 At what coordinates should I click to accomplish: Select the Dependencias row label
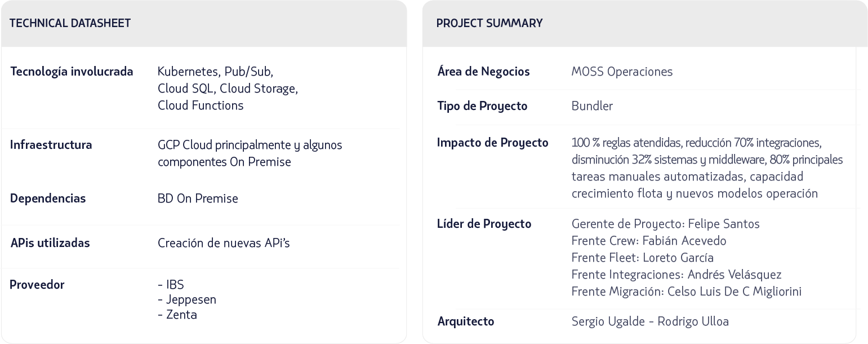click(48, 199)
